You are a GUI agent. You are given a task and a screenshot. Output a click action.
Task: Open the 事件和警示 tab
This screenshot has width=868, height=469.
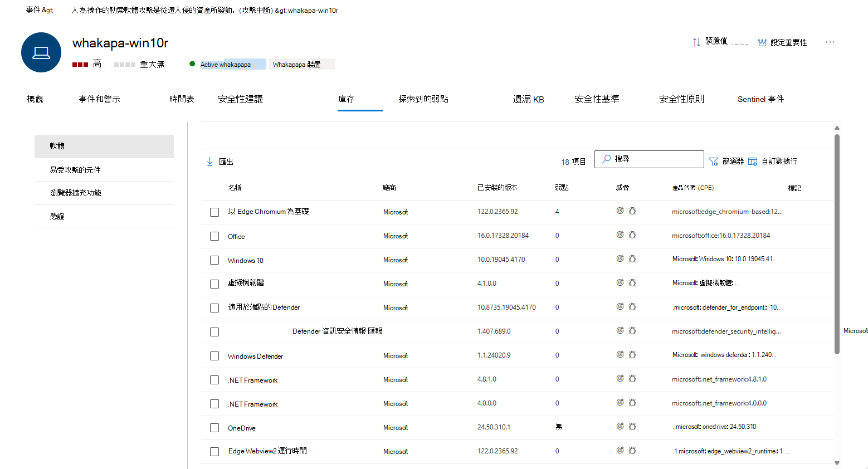pos(100,99)
